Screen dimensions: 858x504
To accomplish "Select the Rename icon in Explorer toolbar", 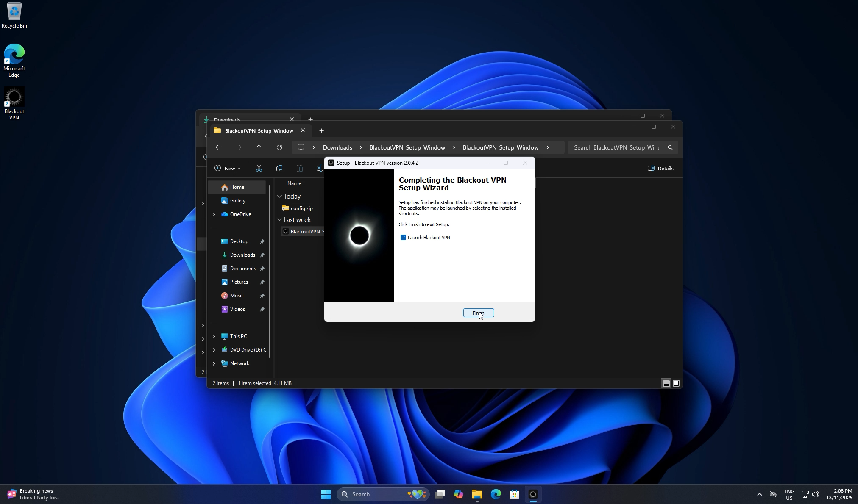I will pos(320,168).
